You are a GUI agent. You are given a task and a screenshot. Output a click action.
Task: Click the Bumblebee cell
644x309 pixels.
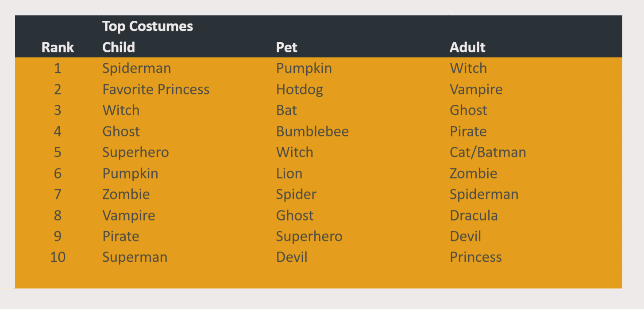pyautogui.click(x=312, y=131)
